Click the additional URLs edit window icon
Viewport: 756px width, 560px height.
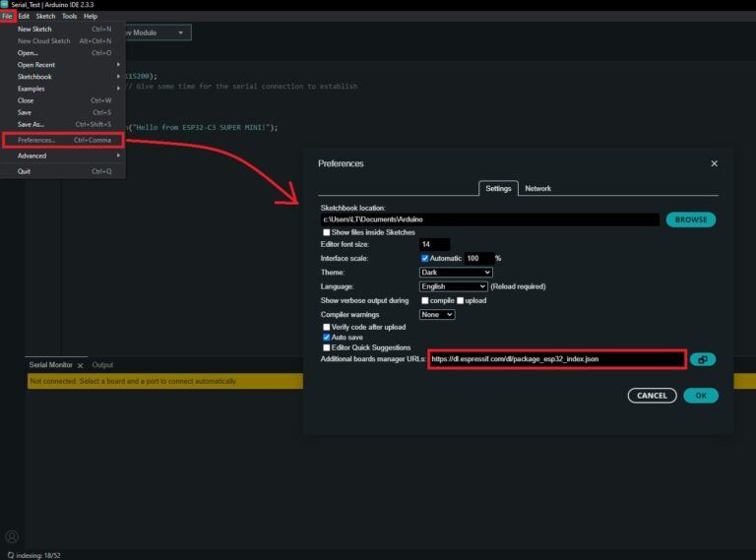coord(703,360)
